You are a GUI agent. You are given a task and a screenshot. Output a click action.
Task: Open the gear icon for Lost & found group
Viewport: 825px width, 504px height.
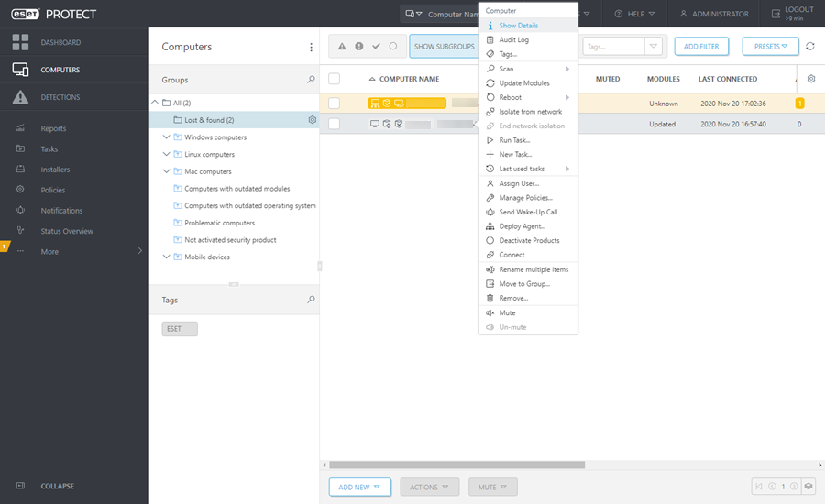tap(312, 120)
